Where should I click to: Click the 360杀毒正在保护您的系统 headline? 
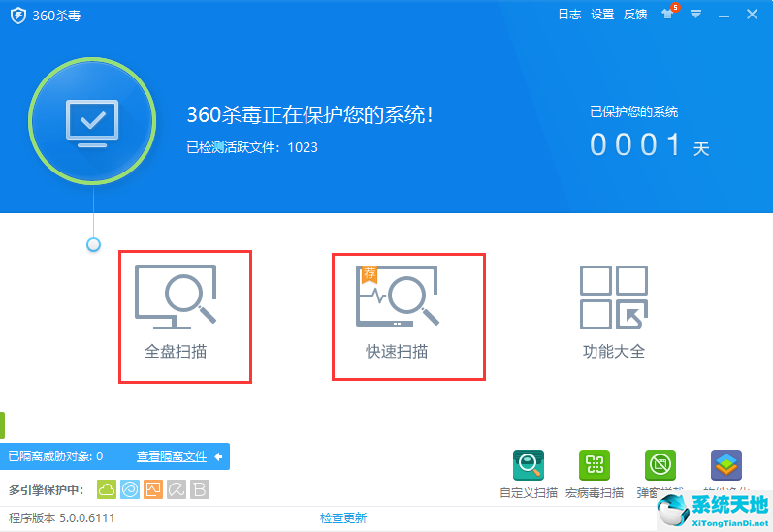[310, 114]
